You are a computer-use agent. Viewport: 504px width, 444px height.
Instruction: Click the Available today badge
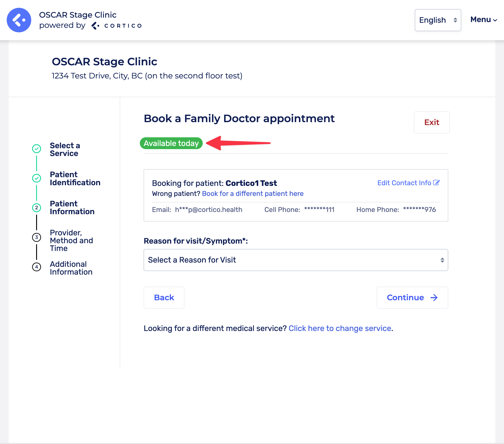point(171,143)
